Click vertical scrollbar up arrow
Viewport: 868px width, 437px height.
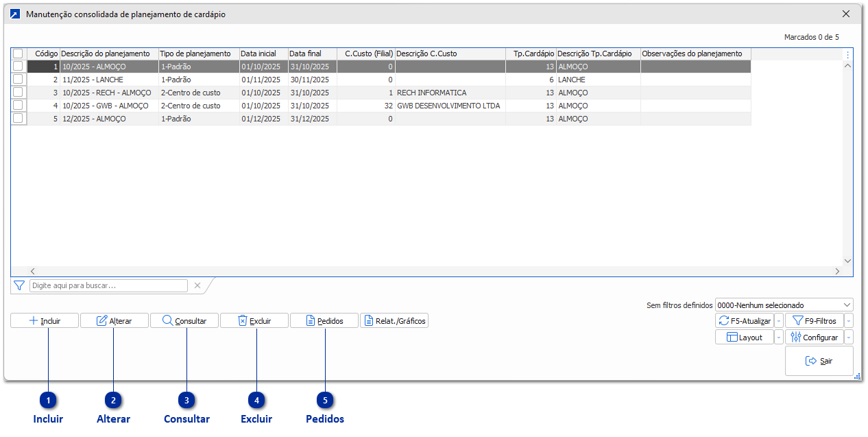(x=847, y=67)
